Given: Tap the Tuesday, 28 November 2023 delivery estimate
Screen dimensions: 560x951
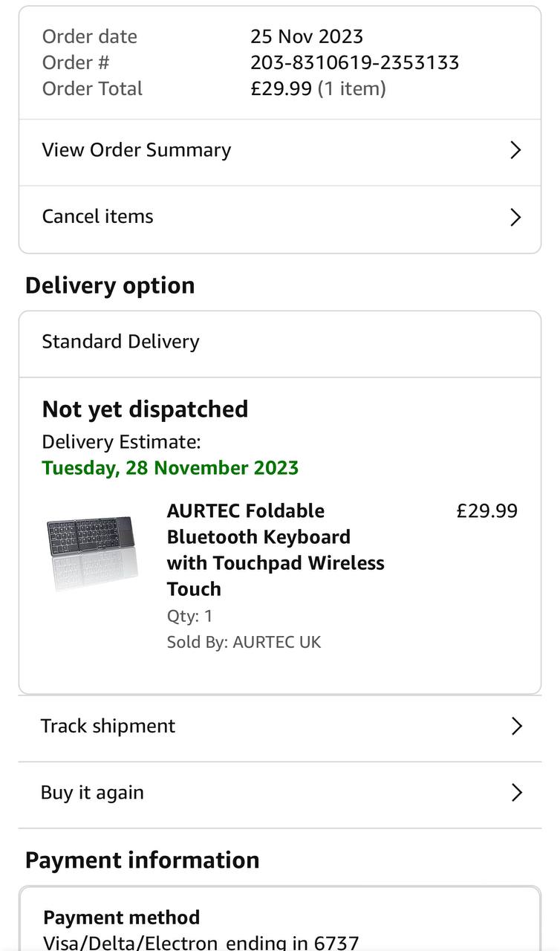Looking at the screenshot, I should pyautogui.click(x=170, y=468).
